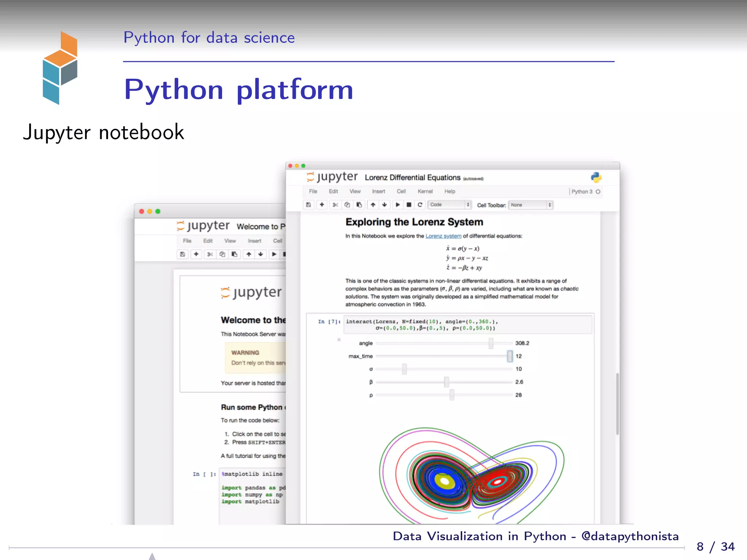Screen dimensions: 747x560
Task: Click the max_time slider handle
Action: tap(510, 356)
